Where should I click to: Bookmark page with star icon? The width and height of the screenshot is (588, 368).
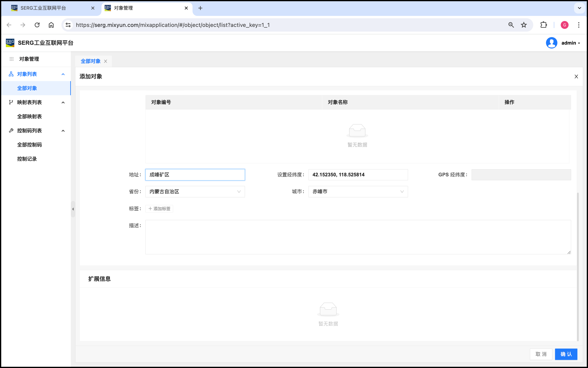pos(524,25)
